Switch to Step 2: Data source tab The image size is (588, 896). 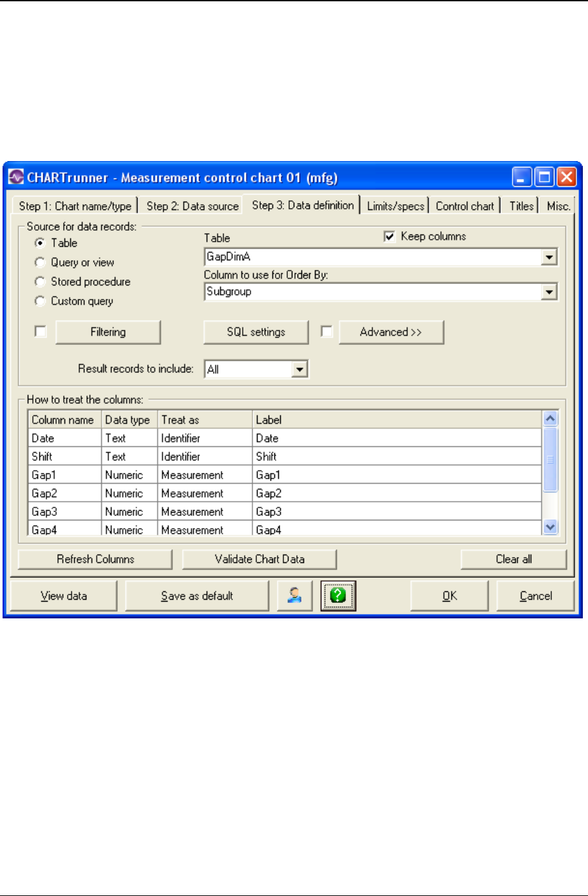pos(192,206)
